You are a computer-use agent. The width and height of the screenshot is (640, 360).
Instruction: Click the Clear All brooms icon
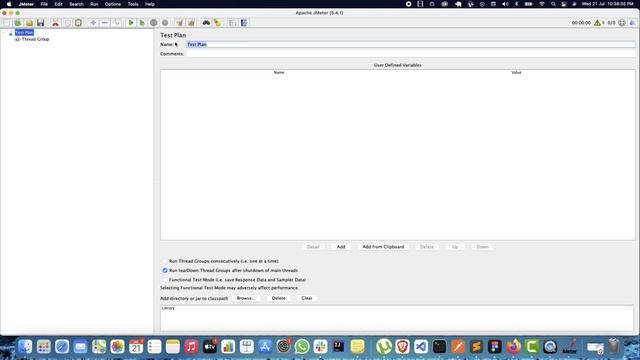191,23
